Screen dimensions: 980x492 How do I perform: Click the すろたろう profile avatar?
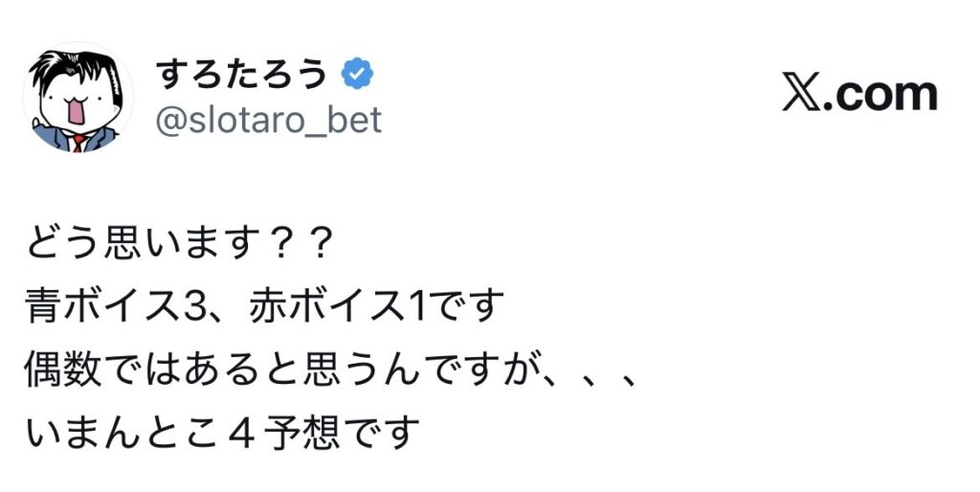point(79,97)
